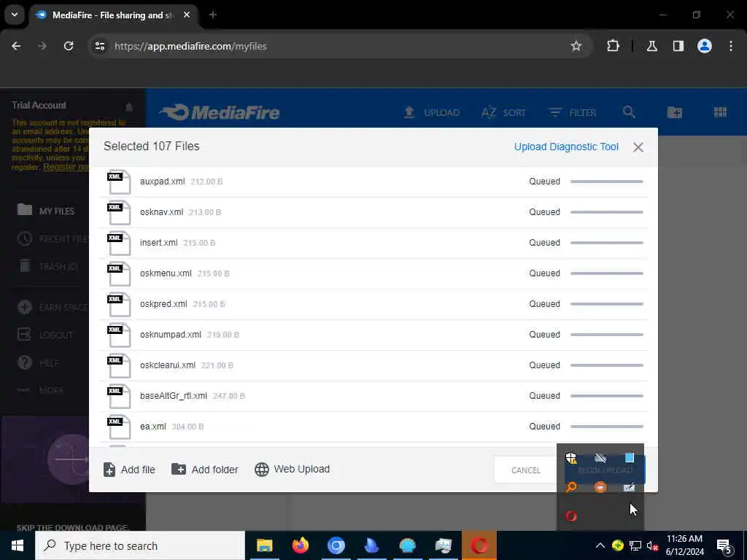Click the new folder icon in header
This screenshot has width=747, height=560.
tap(675, 112)
